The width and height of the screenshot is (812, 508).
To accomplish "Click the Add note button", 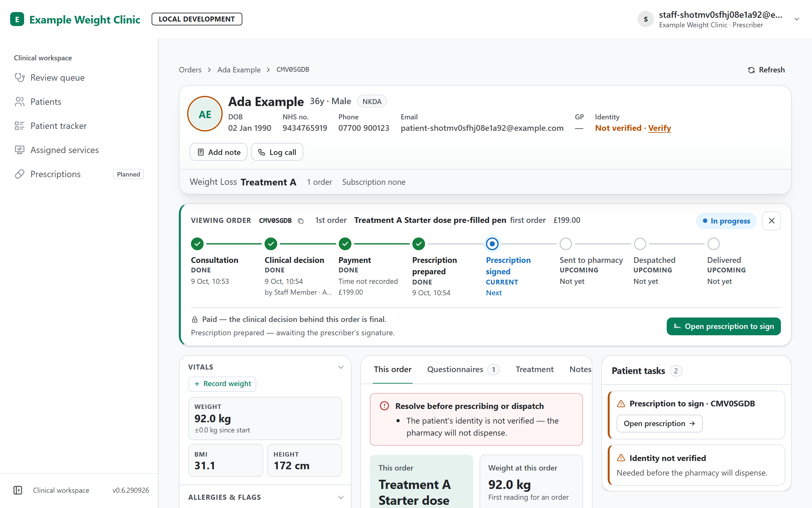I will pyautogui.click(x=219, y=152).
